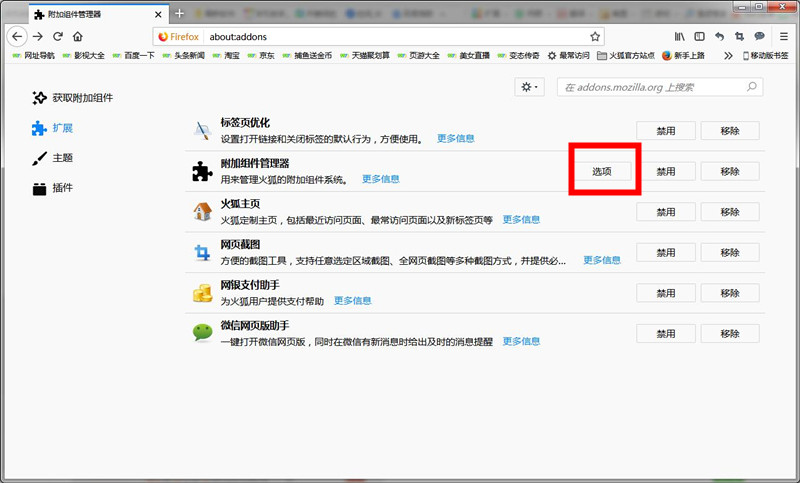Select 插件 category in the sidebar

click(x=52, y=188)
